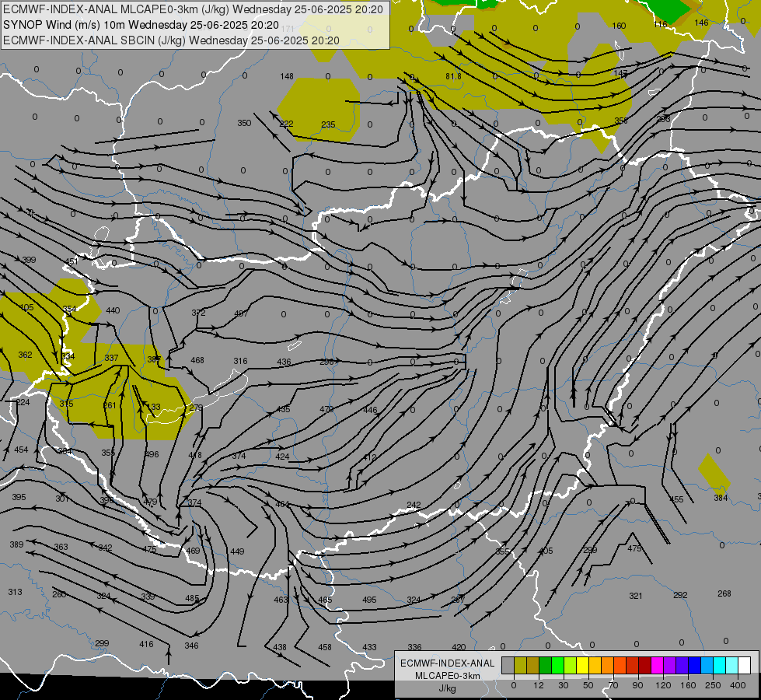Click the MLCAPE0-3km title line at top

click(x=193, y=9)
